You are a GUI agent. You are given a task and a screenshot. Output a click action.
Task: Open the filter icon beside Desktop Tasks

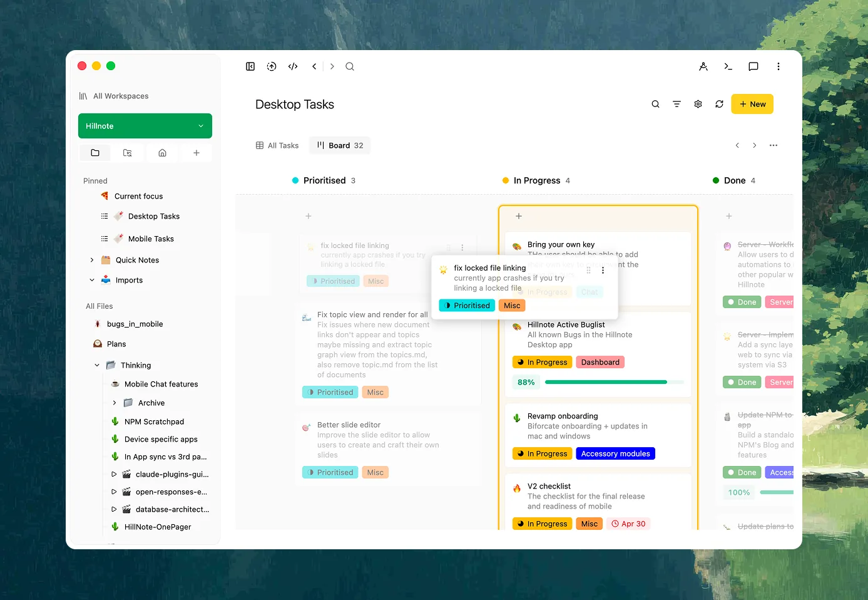[x=677, y=104]
